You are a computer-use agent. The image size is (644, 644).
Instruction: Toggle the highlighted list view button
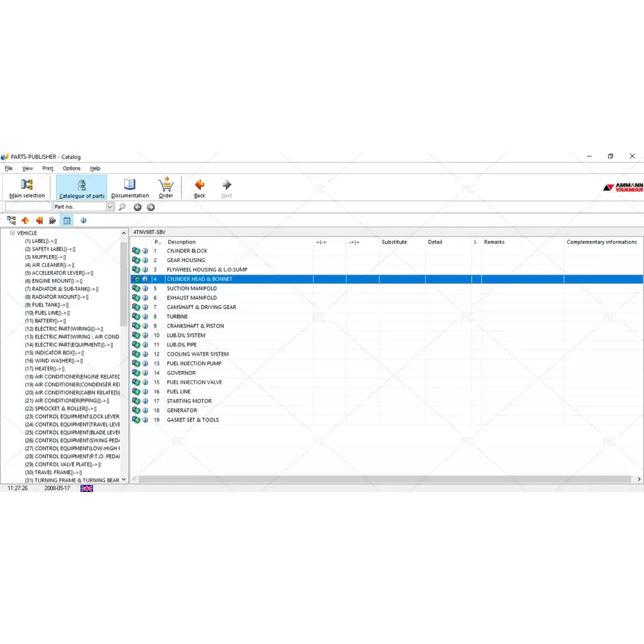coord(66,220)
